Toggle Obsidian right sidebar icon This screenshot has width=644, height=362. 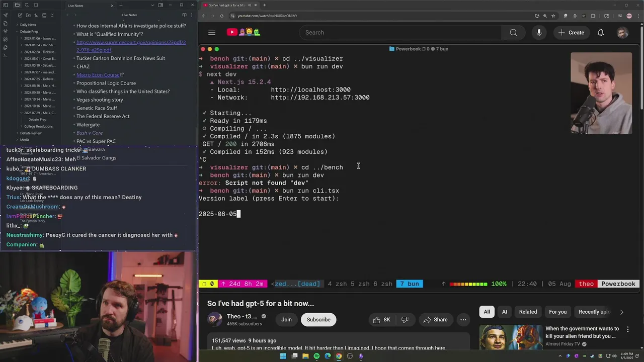pos(160,5)
